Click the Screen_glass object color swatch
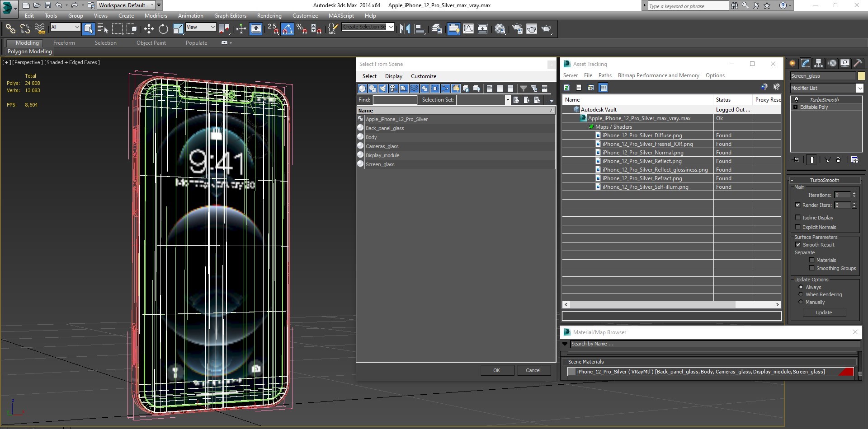Image resolution: width=868 pixels, height=429 pixels. pyautogui.click(x=861, y=76)
